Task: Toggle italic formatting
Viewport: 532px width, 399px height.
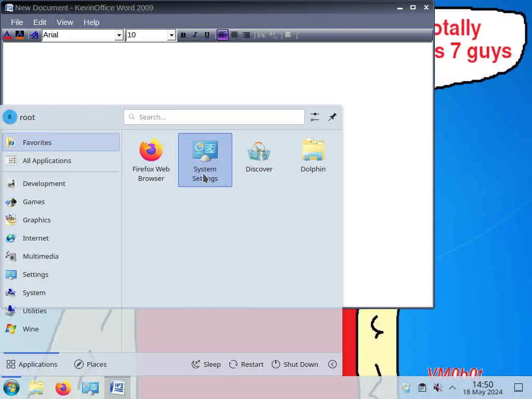Action: [x=195, y=35]
